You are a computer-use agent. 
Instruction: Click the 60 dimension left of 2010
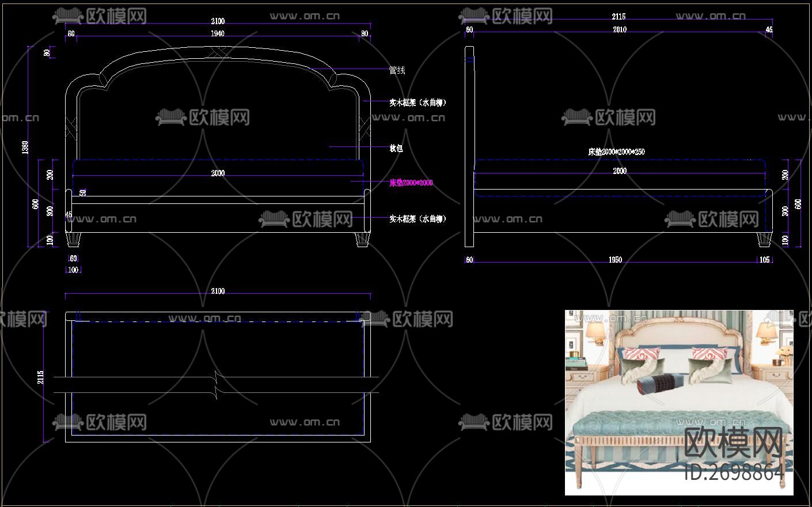[x=469, y=29]
